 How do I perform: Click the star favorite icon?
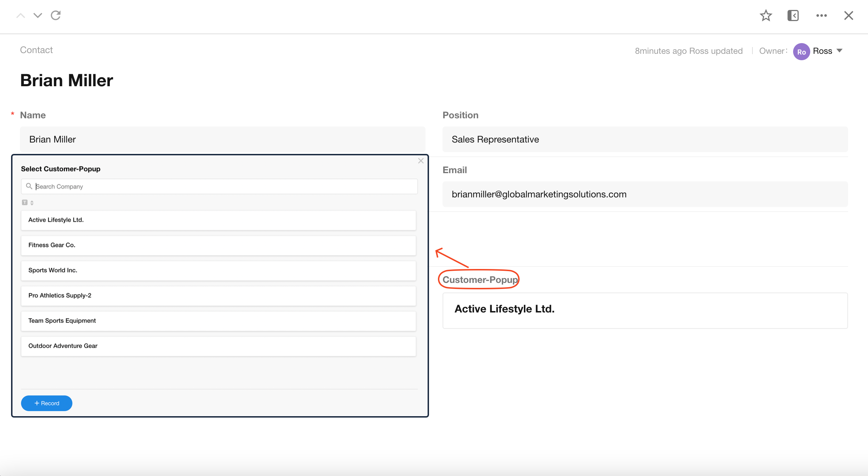pos(766,16)
